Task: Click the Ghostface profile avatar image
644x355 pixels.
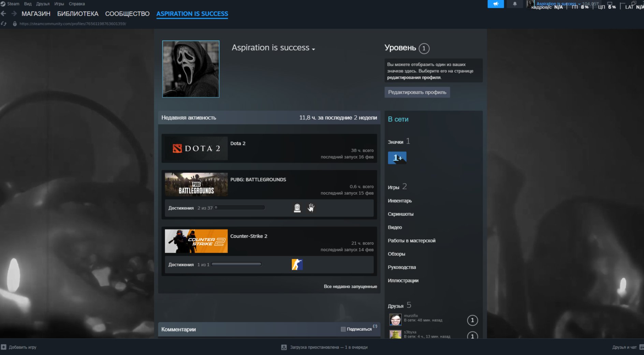Action: [x=191, y=69]
